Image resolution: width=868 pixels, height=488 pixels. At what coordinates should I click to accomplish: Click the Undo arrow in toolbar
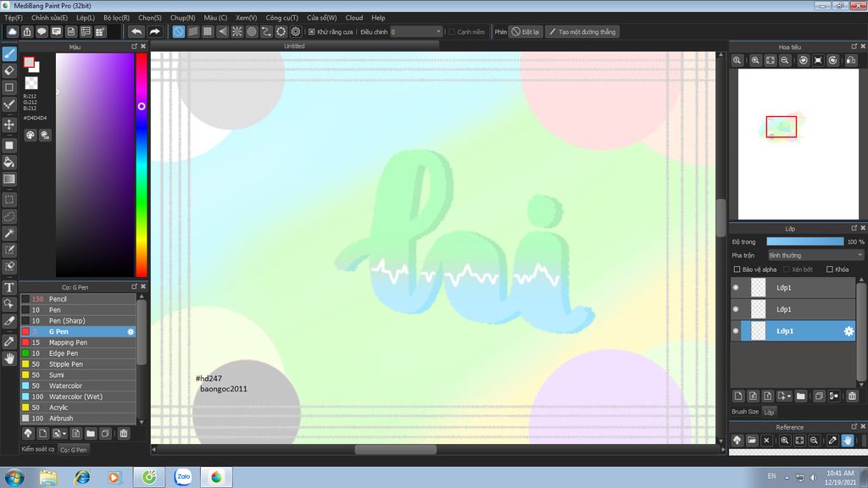coord(136,31)
